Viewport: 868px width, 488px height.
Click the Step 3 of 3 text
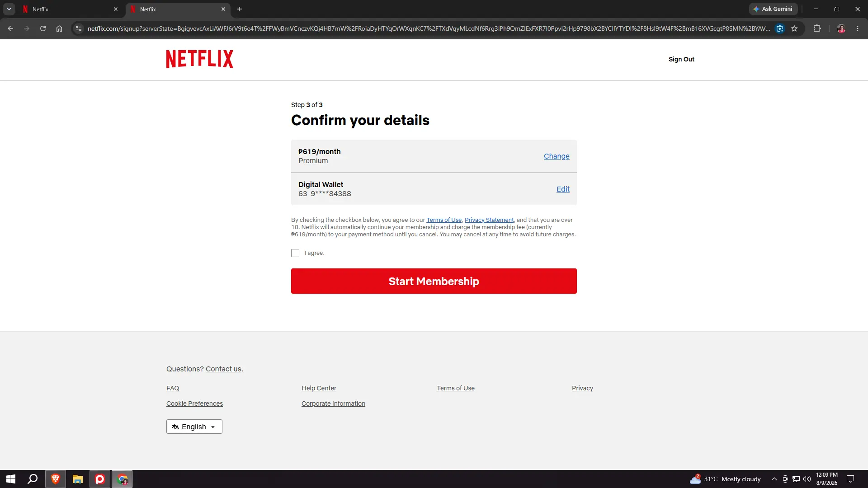point(307,105)
